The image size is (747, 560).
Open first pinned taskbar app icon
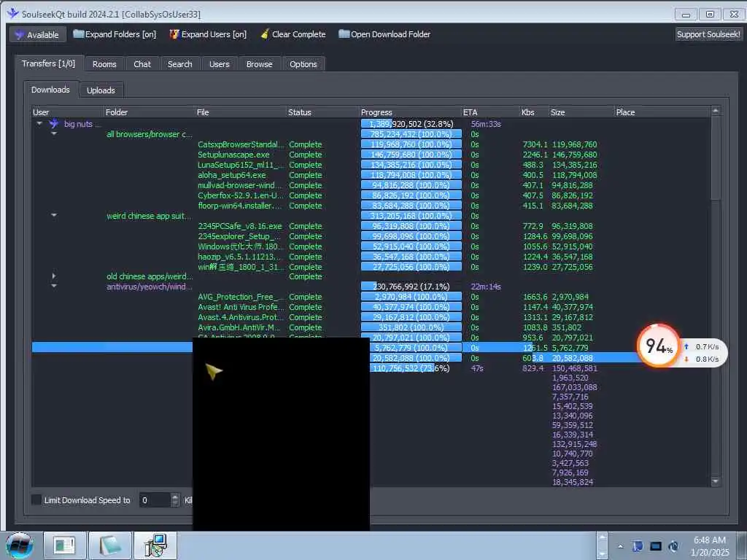(64, 545)
